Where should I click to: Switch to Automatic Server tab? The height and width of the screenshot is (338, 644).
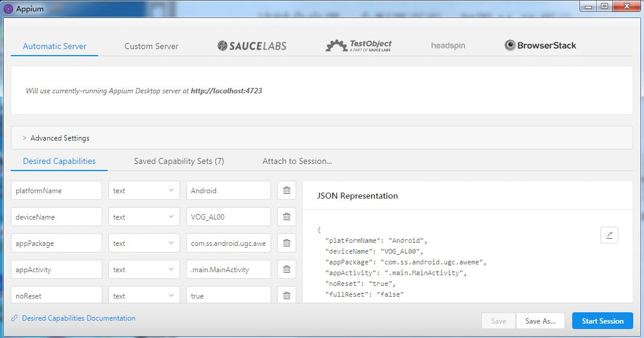54,47
